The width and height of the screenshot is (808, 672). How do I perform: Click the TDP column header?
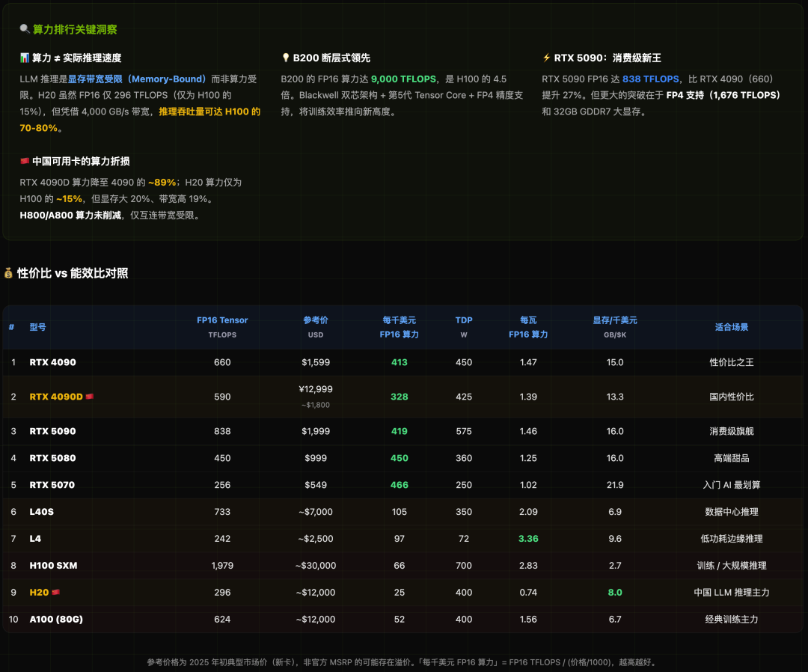coord(464,327)
